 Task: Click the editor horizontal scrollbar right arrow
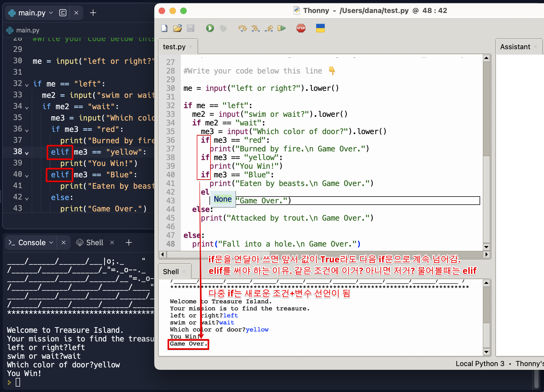[486, 254]
